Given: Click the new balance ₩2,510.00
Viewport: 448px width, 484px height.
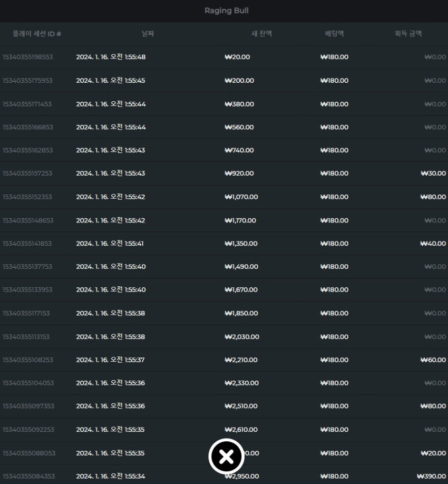Looking at the screenshot, I should pyautogui.click(x=241, y=406).
